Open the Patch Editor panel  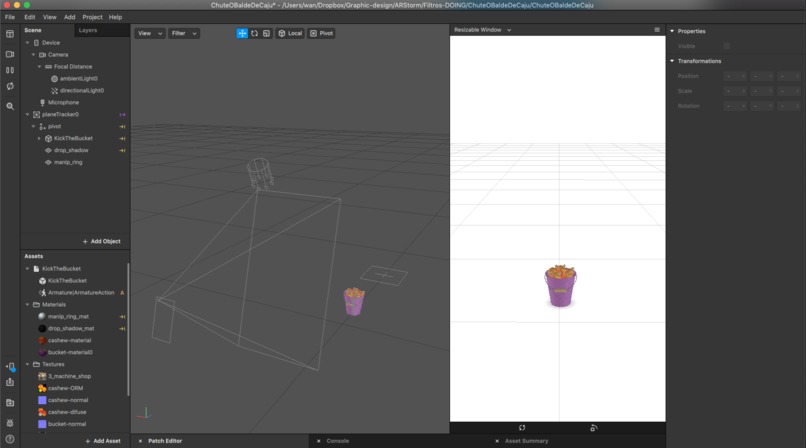165,441
